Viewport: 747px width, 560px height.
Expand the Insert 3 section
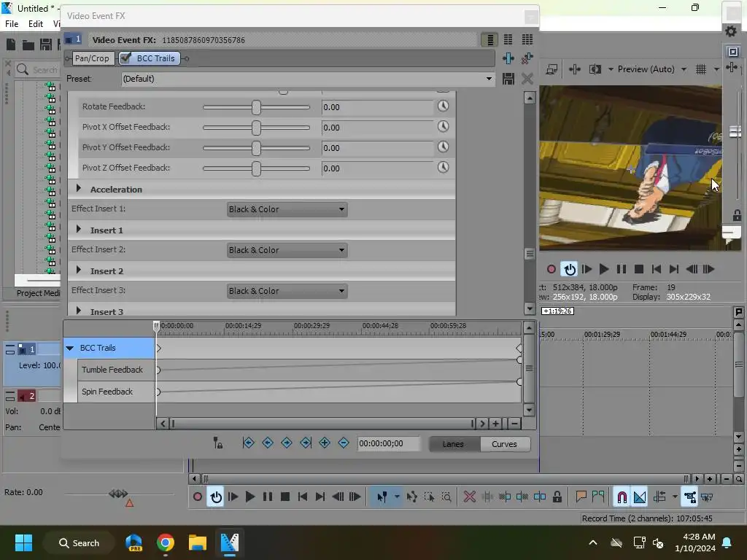[x=79, y=311]
